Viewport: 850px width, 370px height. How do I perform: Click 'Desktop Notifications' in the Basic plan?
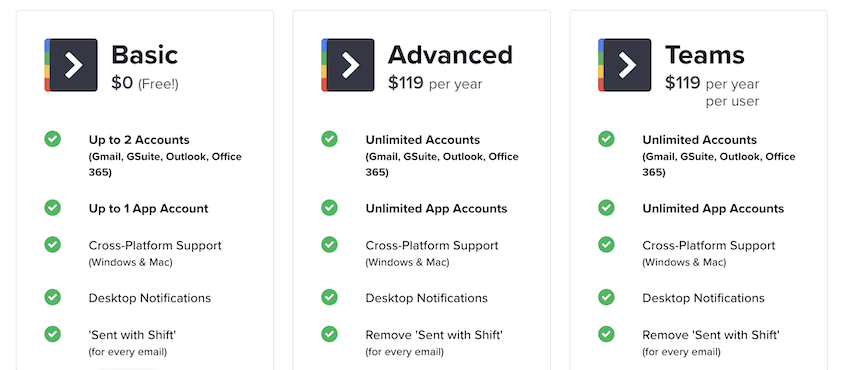pyautogui.click(x=150, y=298)
